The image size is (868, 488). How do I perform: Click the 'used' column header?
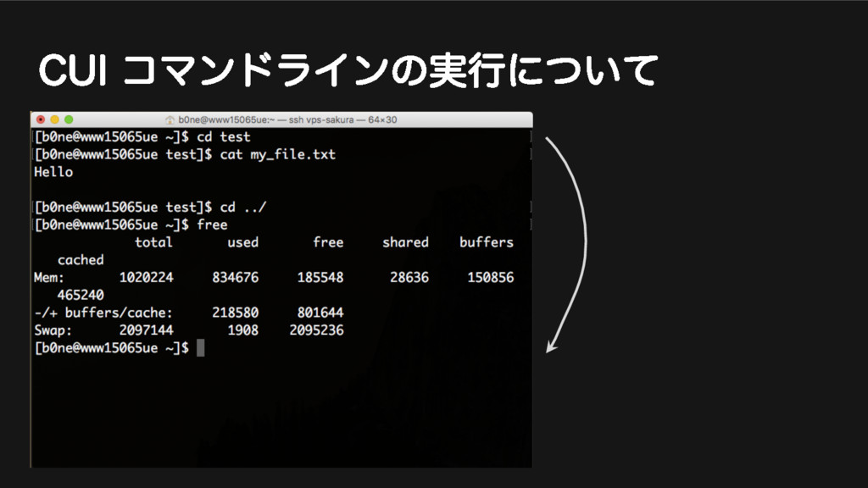click(x=243, y=242)
